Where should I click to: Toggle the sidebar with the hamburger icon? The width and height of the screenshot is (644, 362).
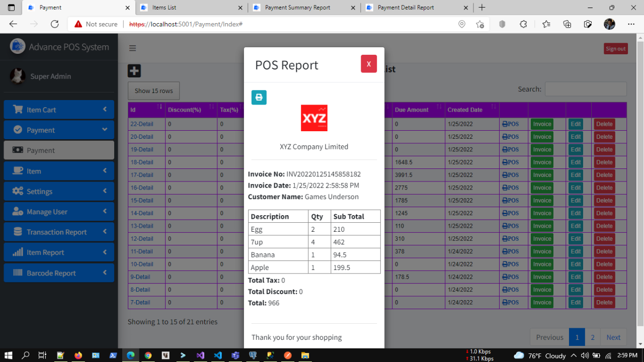[x=132, y=48]
